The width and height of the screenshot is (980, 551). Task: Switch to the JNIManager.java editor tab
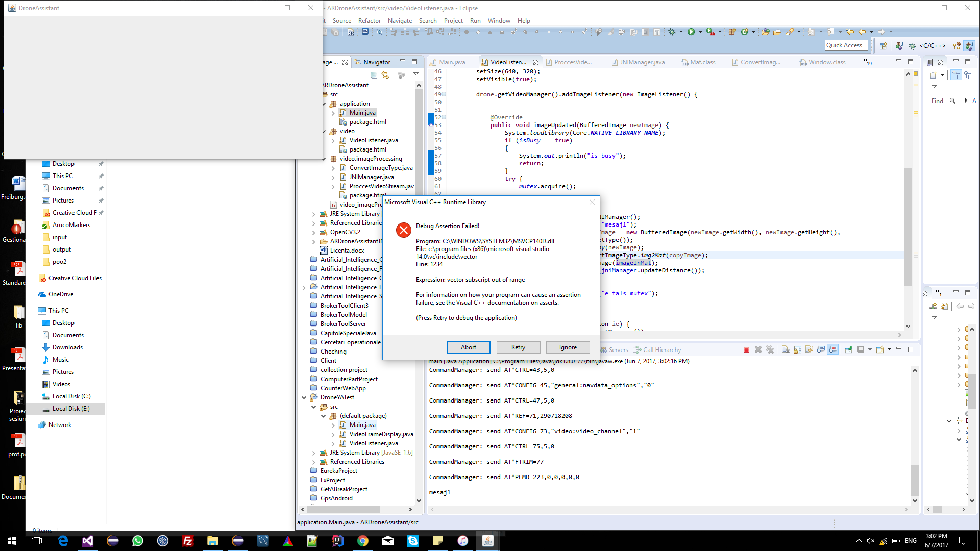pos(642,62)
